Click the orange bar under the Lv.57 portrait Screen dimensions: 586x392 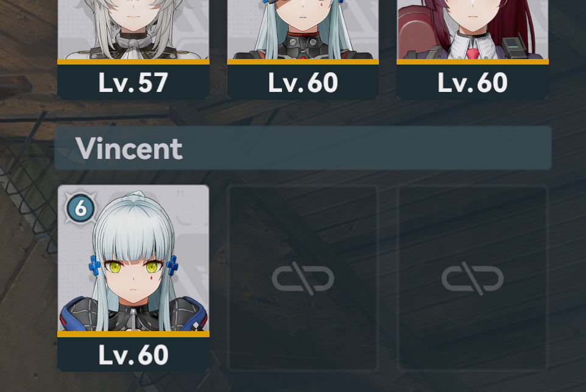click(x=133, y=61)
